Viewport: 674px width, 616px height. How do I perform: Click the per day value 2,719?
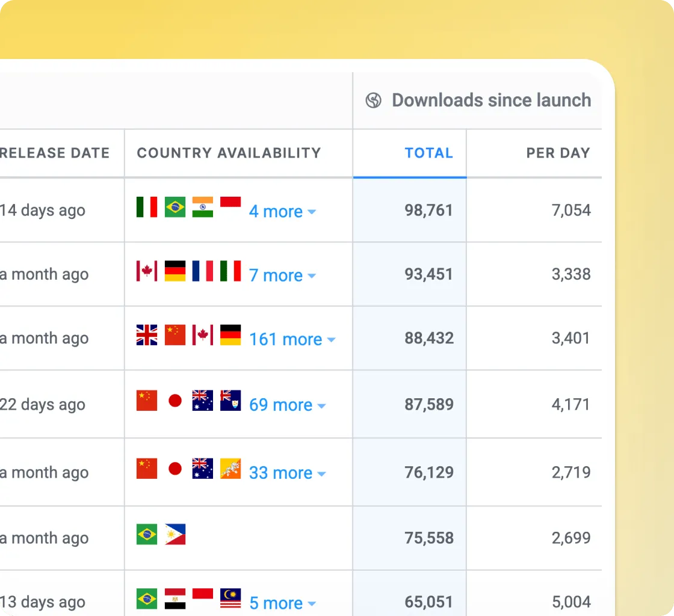[x=571, y=472]
